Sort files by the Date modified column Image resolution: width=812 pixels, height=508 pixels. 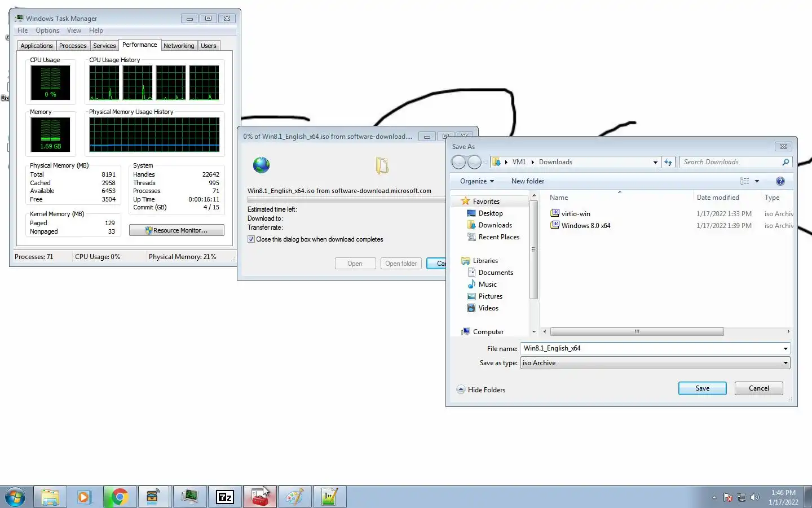[x=718, y=198]
